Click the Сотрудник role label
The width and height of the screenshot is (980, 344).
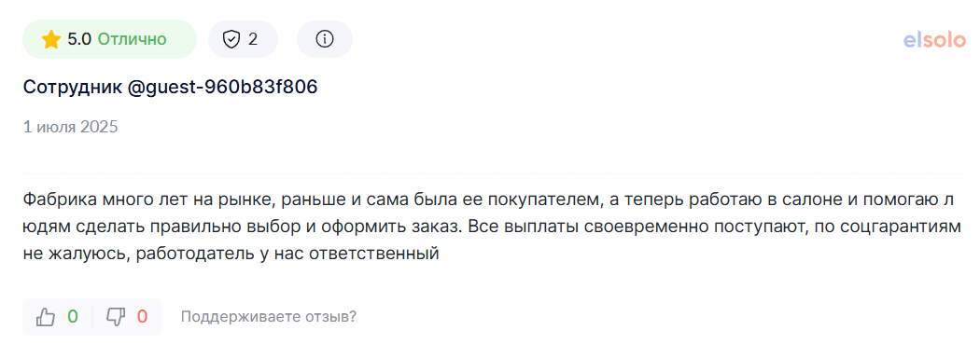tap(73, 88)
